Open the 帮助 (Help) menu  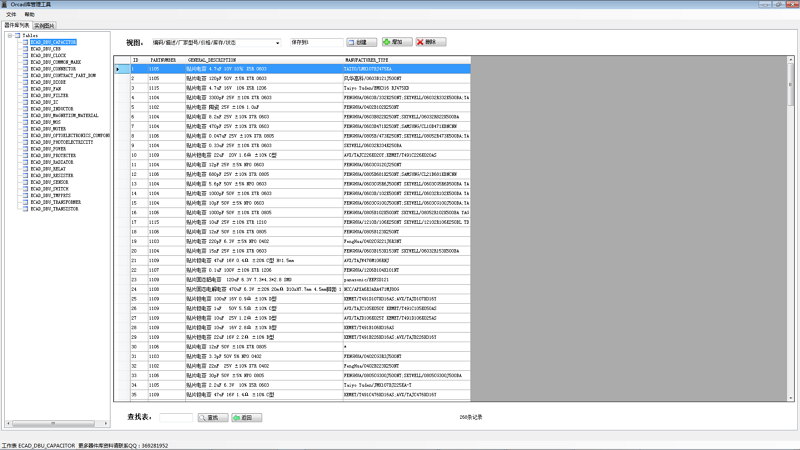click(x=29, y=15)
